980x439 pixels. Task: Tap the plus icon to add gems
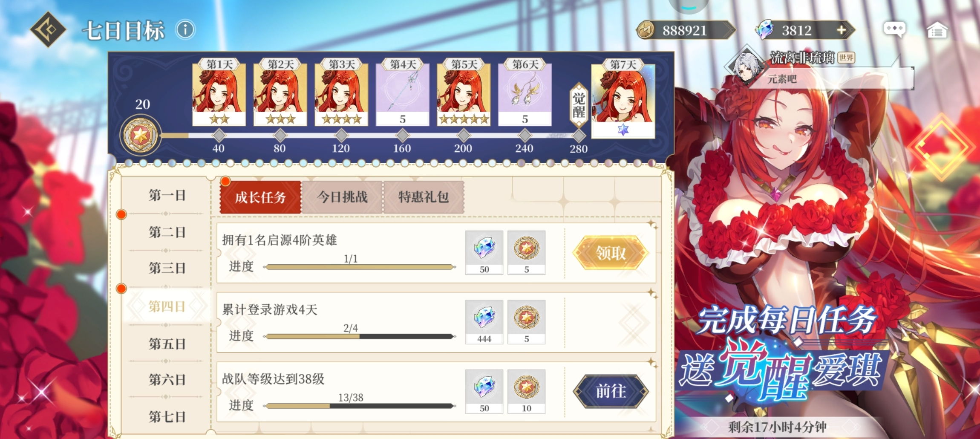tap(841, 30)
